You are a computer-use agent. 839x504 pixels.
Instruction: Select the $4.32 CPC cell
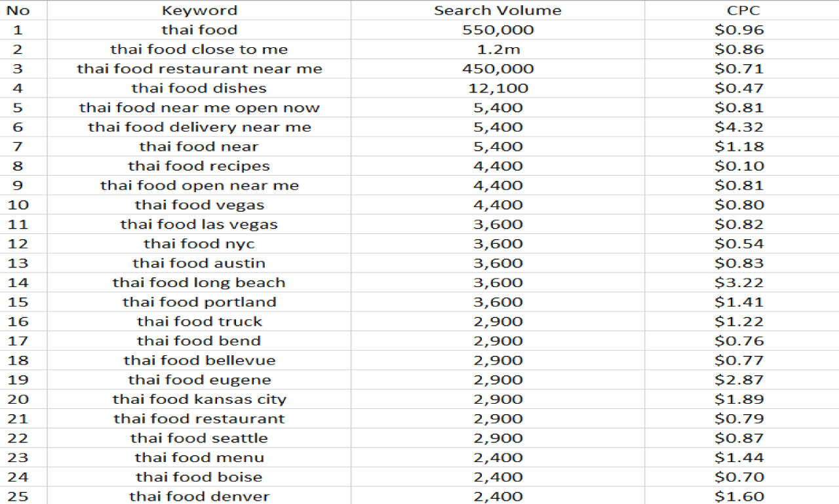tap(739, 127)
